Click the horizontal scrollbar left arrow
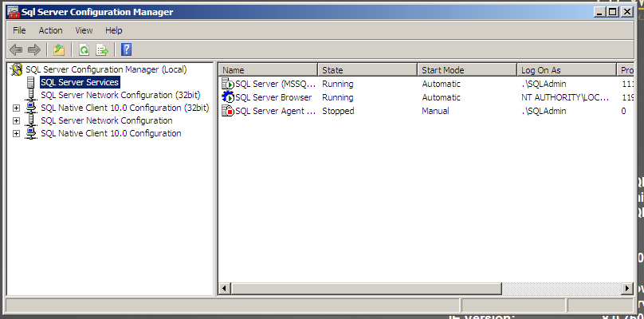Viewport: 644px width, 319px height. (224, 289)
